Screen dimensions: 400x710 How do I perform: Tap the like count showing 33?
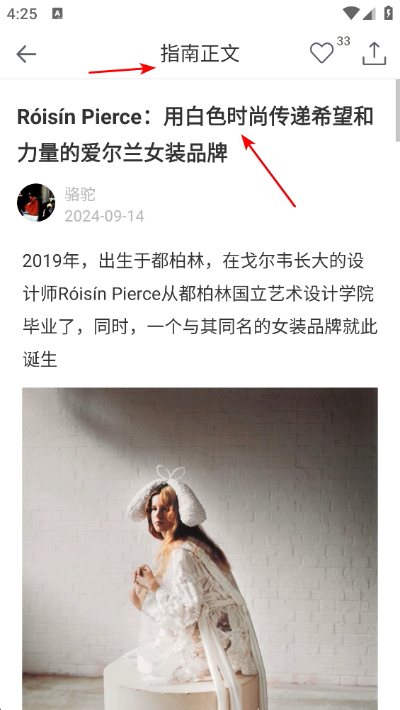[x=343, y=41]
